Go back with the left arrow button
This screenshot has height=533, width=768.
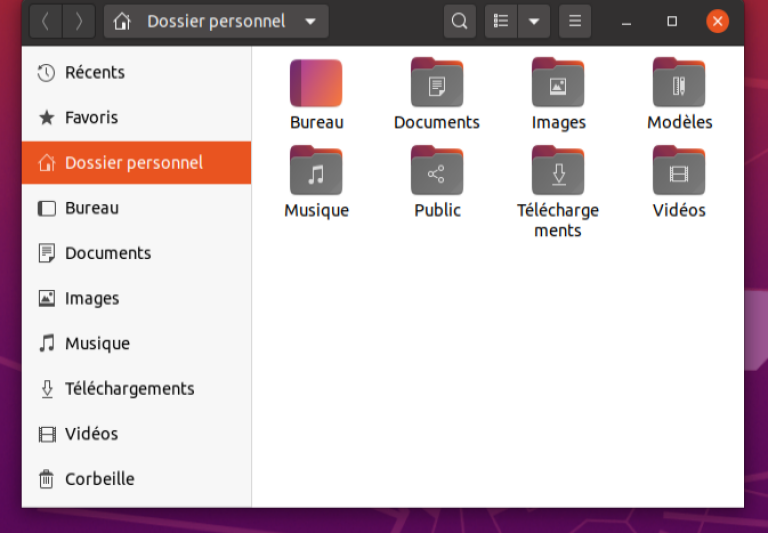(46, 21)
